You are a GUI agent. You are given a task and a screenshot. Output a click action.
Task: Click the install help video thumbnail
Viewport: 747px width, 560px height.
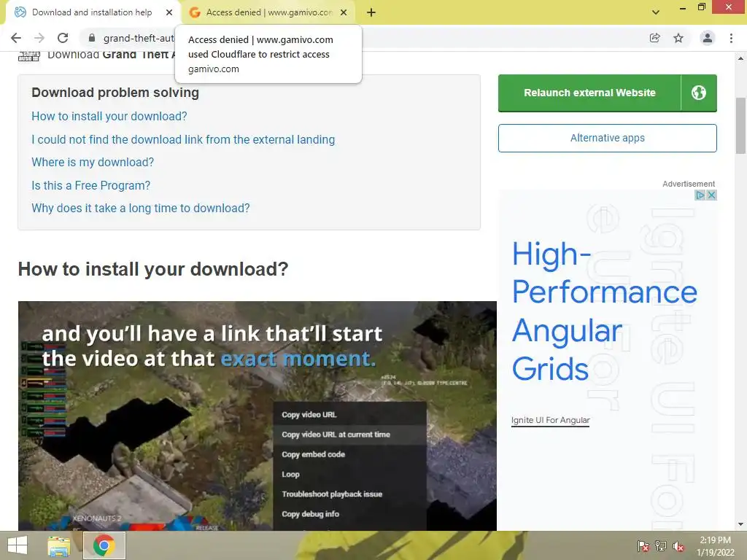(258, 416)
